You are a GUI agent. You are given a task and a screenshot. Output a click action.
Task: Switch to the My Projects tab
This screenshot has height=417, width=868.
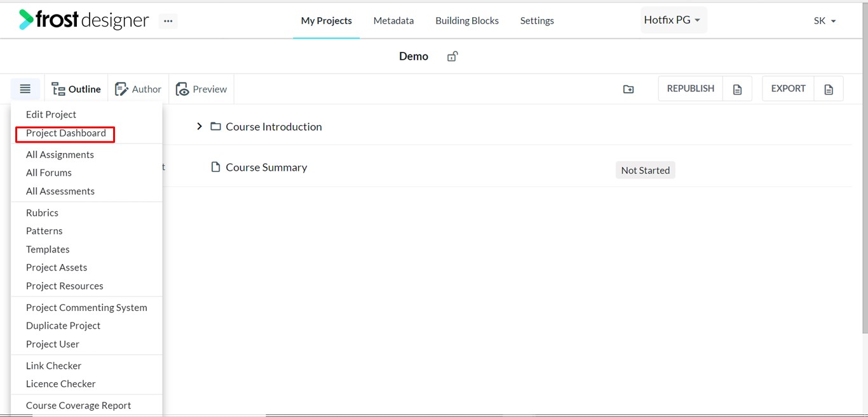click(x=327, y=21)
